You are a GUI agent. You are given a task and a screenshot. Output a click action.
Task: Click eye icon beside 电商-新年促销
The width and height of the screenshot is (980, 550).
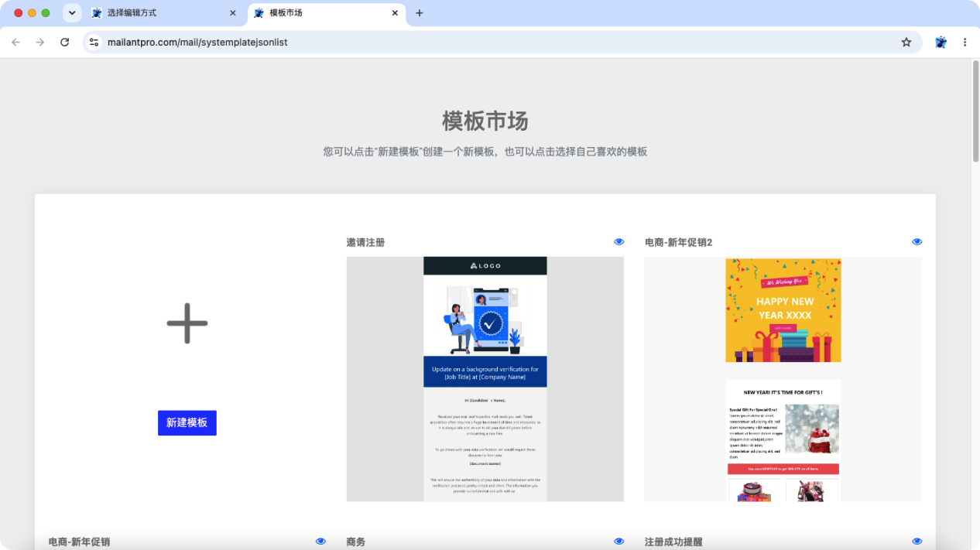(x=320, y=541)
